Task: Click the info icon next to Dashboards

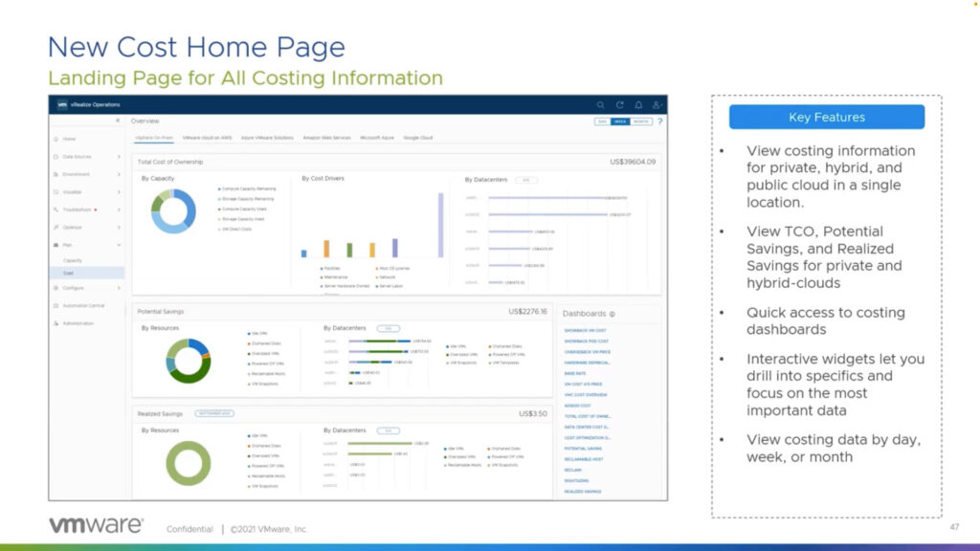Action: 612,314
